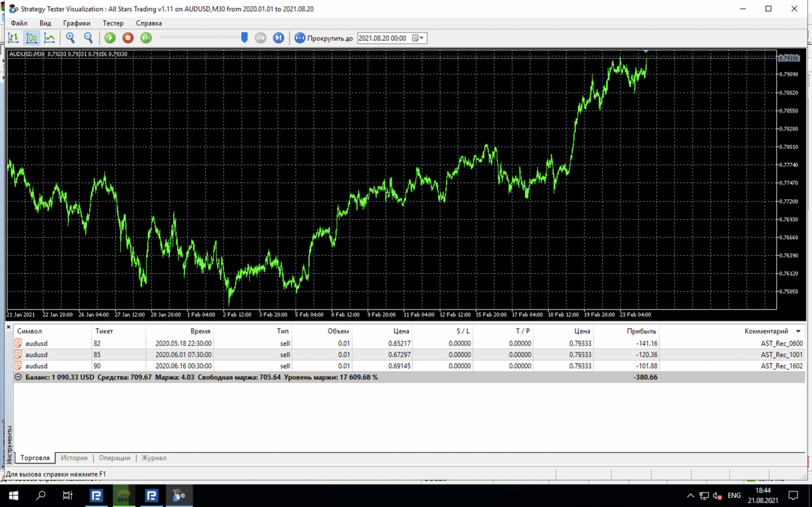Click the open time 2020.06.16 00:30:00
The width and height of the screenshot is (812, 507).
(x=183, y=366)
